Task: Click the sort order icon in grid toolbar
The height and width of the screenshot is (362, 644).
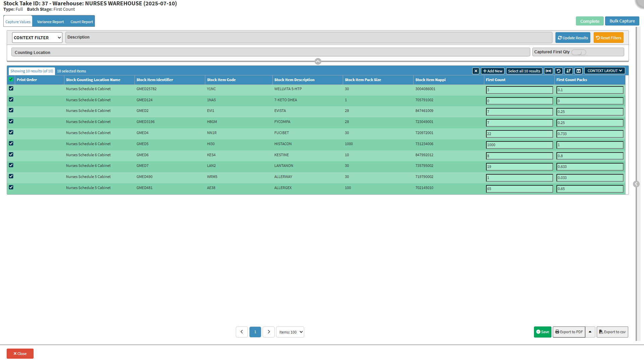Action: (569, 71)
